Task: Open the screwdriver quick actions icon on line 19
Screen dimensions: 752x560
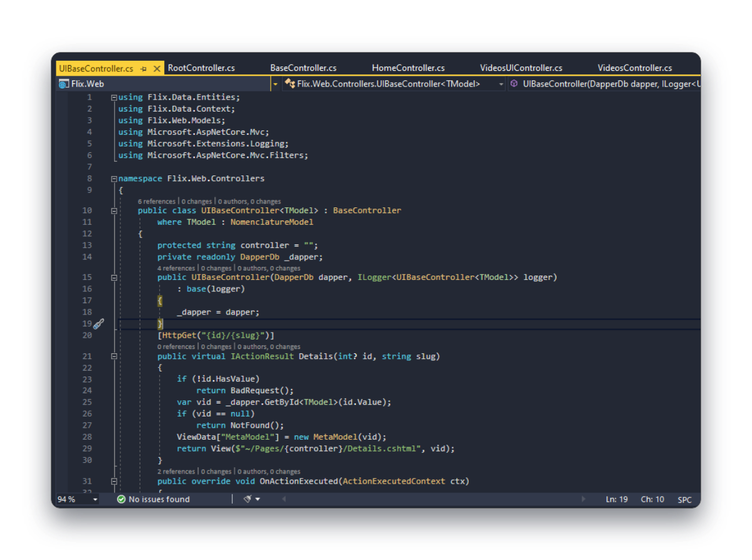Action: (x=98, y=324)
